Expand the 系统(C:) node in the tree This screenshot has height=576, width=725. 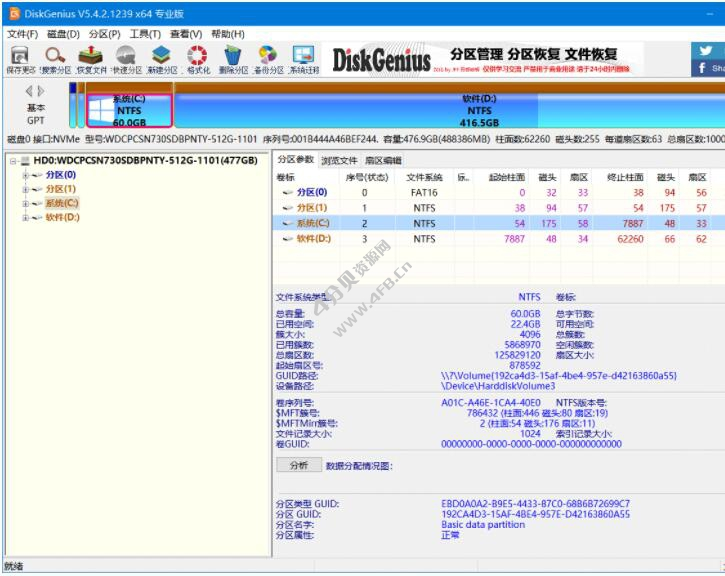pyautogui.click(x=25, y=203)
